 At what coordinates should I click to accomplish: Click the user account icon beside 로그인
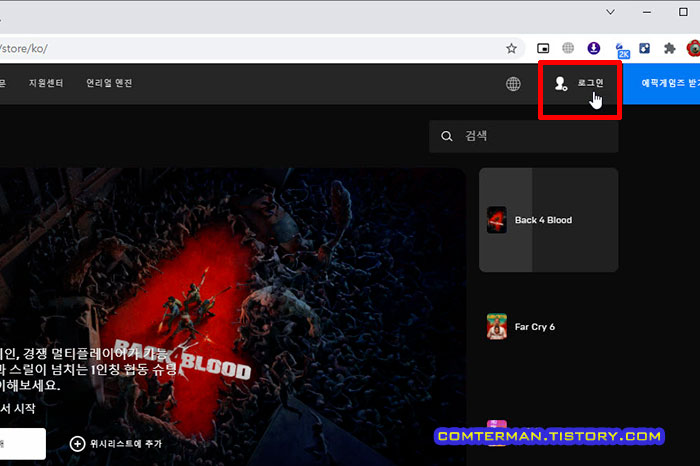560,83
